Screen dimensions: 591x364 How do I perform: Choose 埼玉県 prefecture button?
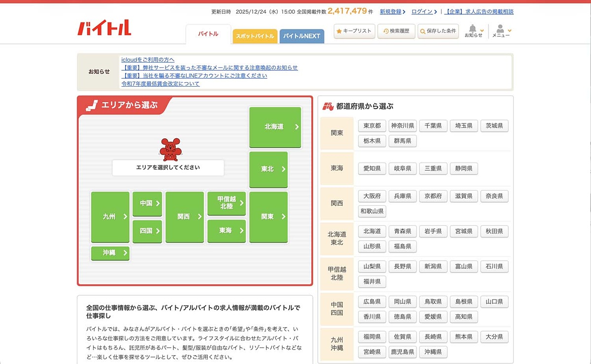[463, 126]
